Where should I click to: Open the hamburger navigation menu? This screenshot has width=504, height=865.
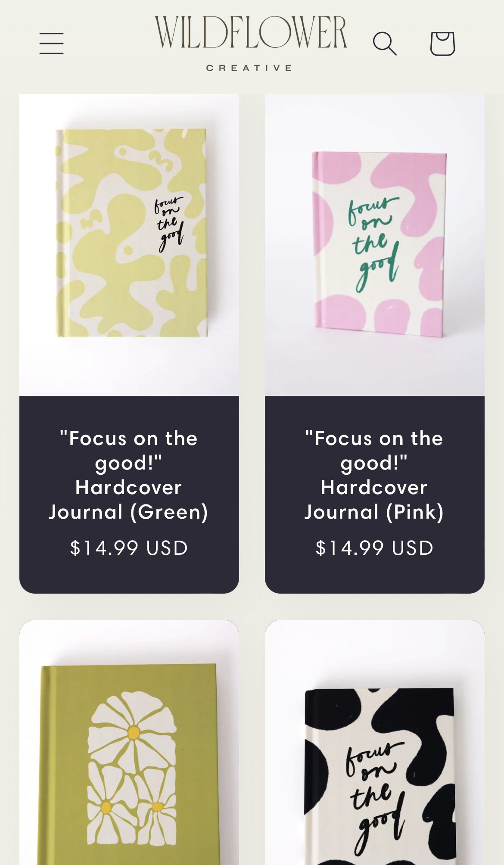[x=52, y=43]
